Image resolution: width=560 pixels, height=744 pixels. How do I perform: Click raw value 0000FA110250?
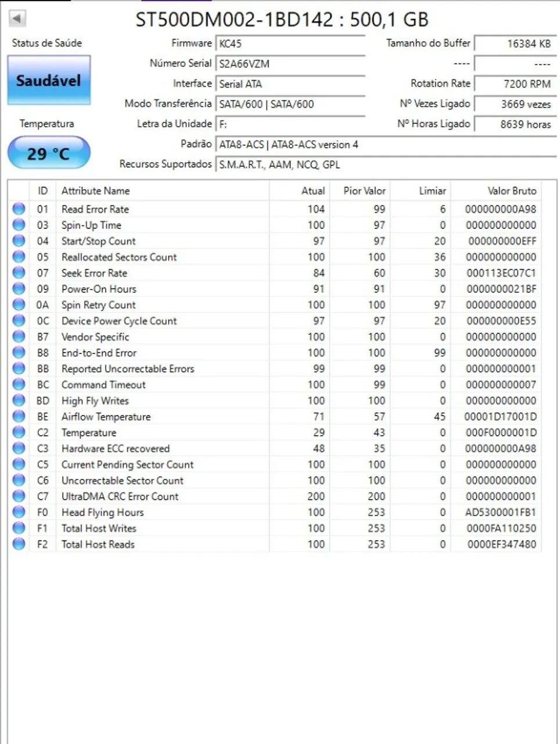click(501, 528)
